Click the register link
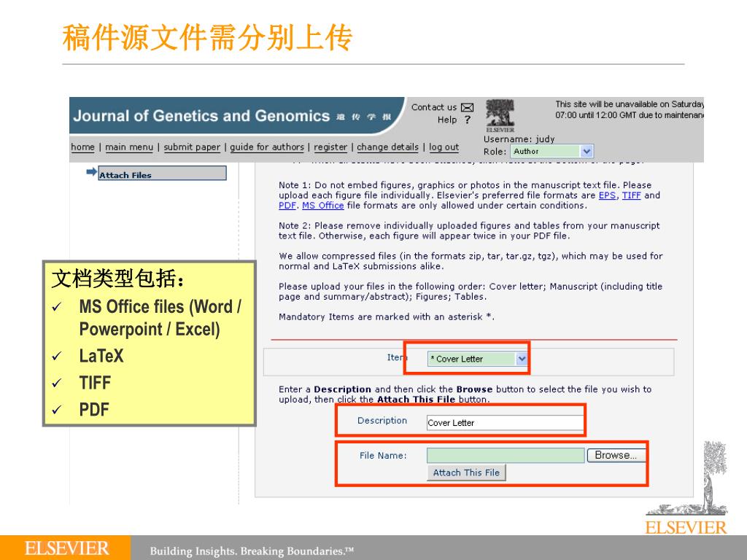Image resolution: width=747 pixels, height=560 pixels. 330,147
